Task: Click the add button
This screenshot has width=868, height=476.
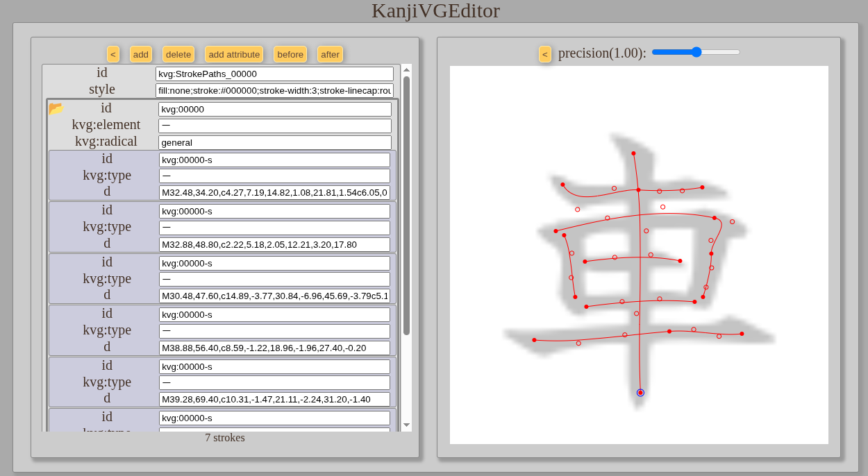Action: [x=141, y=54]
